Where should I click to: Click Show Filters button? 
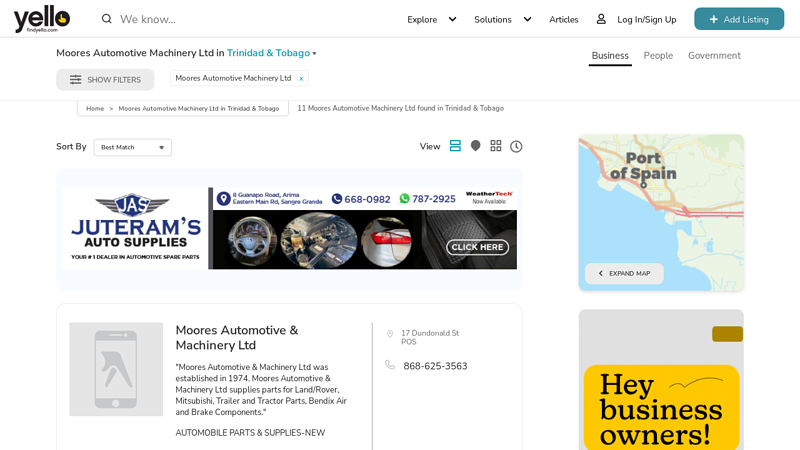coord(105,80)
